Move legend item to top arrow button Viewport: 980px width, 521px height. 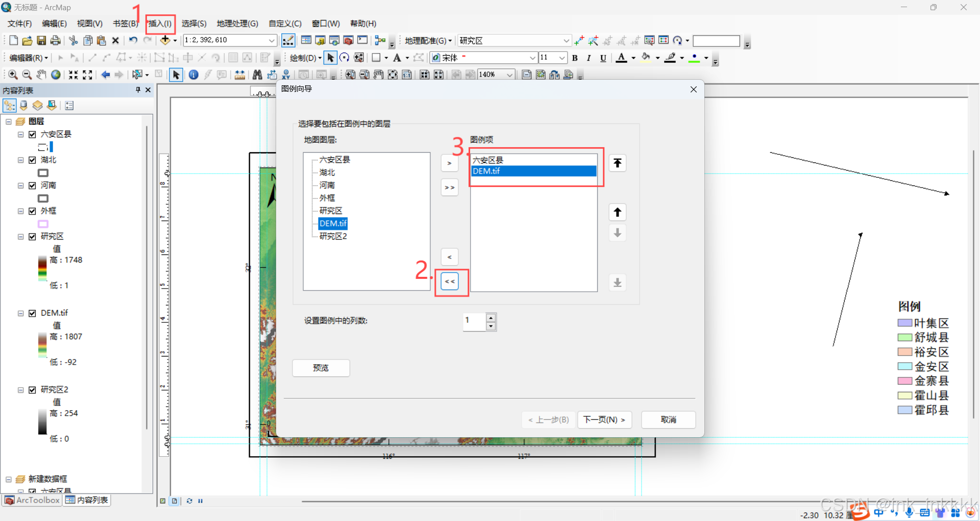(618, 163)
